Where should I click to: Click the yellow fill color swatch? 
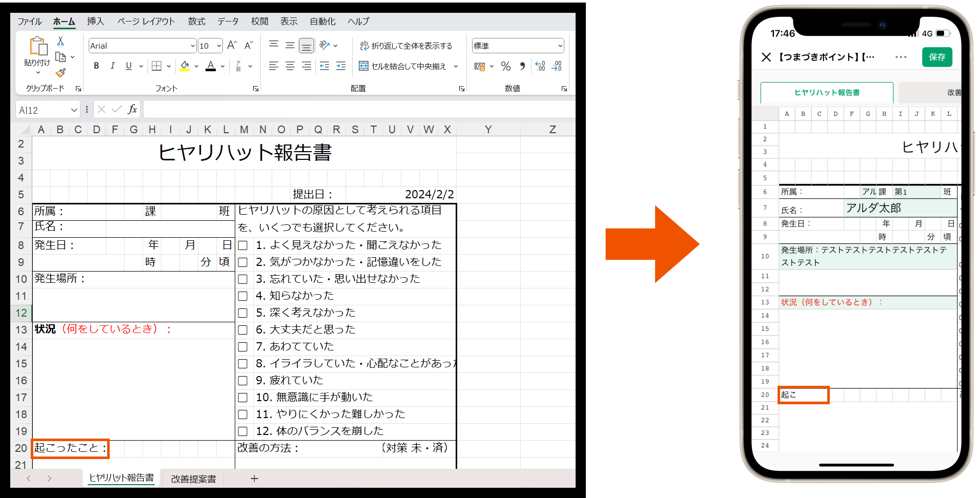[185, 69]
